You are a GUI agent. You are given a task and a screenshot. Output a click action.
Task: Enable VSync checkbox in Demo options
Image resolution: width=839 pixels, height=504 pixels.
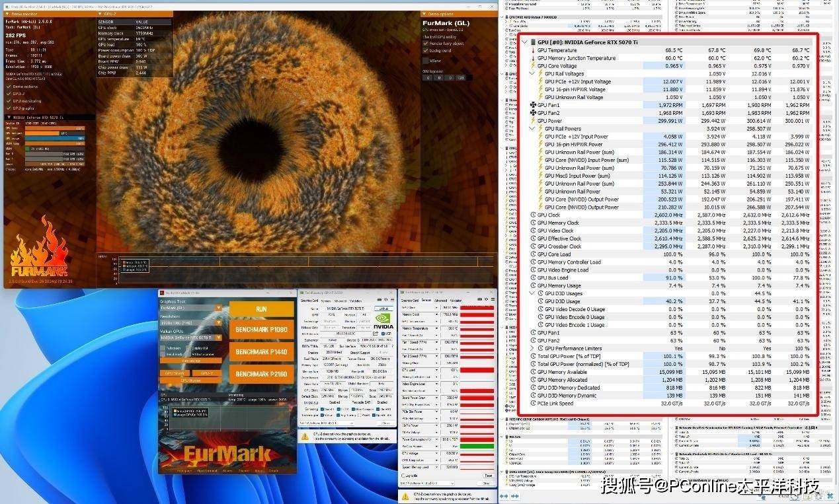[x=426, y=60]
